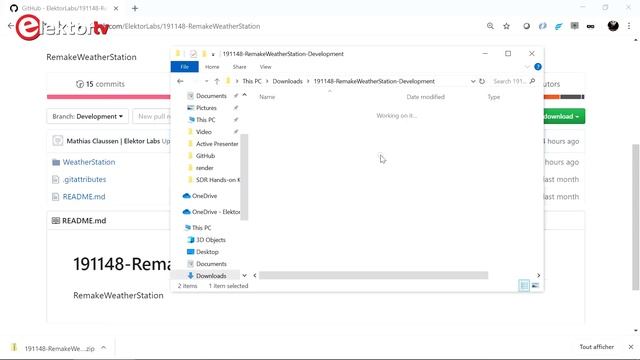
Task: Select Downloads under This PC
Action: (x=211, y=276)
